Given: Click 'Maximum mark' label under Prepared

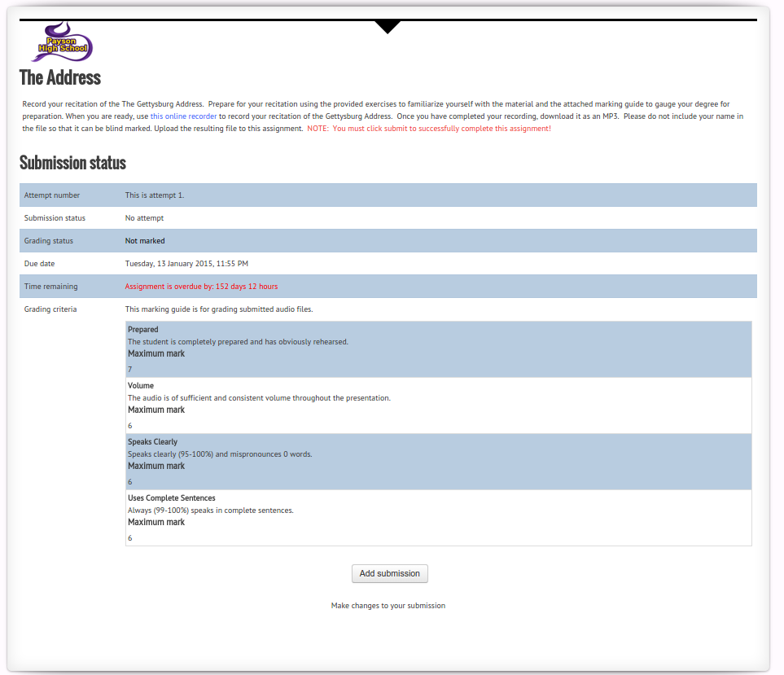Looking at the screenshot, I should pos(156,353).
